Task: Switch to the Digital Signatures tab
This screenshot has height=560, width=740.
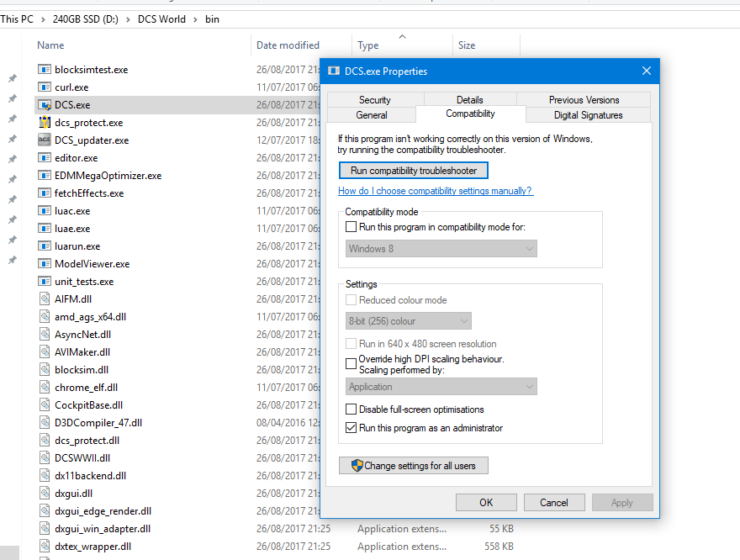Action: (x=588, y=114)
